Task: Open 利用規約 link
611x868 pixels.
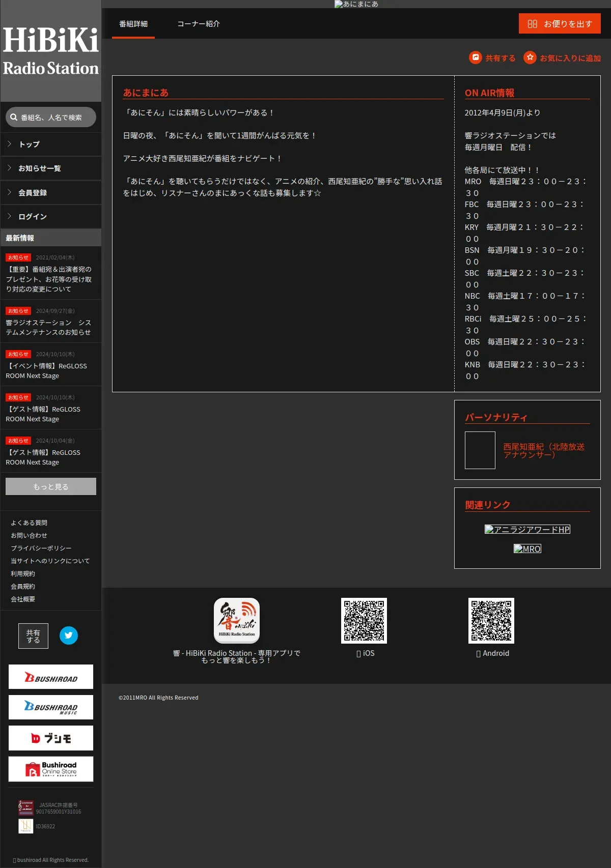Action: (23, 573)
